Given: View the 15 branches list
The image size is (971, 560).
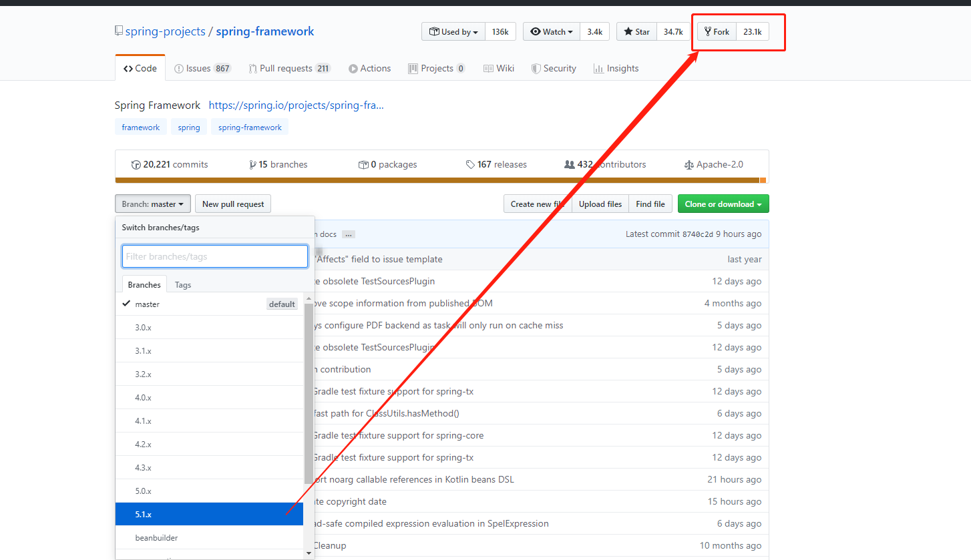Looking at the screenshot, I should point(278,164).
